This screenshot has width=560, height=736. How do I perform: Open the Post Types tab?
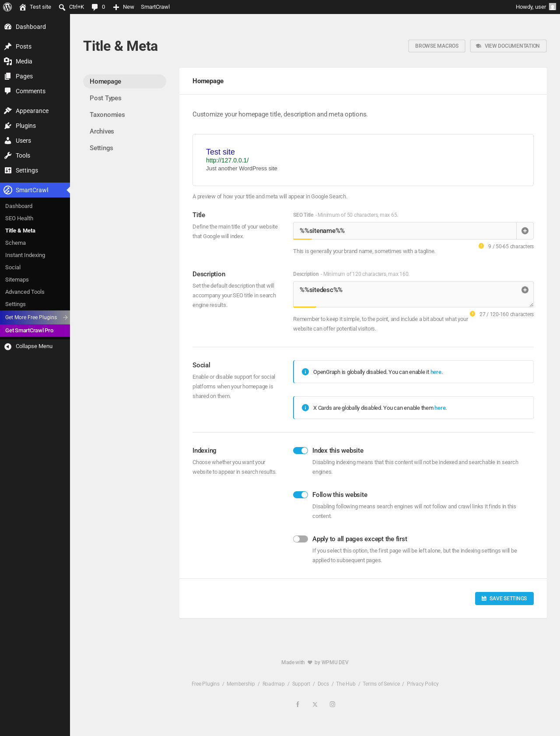point(125,98)
